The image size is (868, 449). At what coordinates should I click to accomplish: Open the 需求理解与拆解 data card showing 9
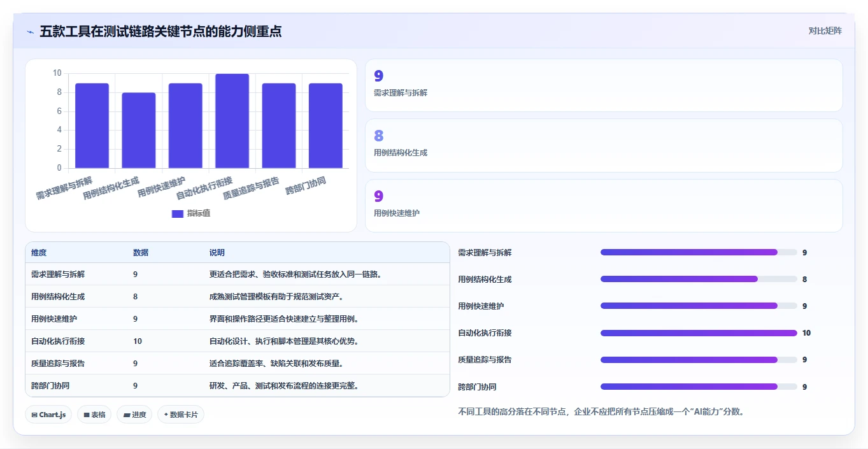[604, 85]
